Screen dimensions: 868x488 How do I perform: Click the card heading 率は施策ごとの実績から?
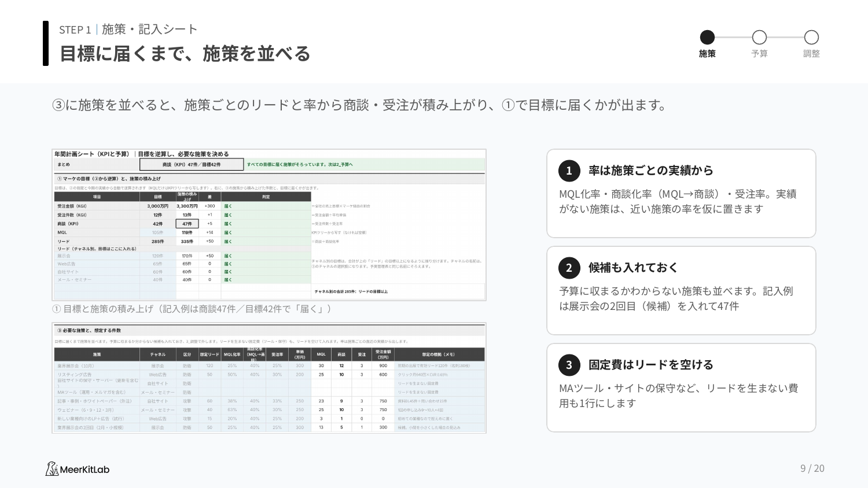pos(651,171)
